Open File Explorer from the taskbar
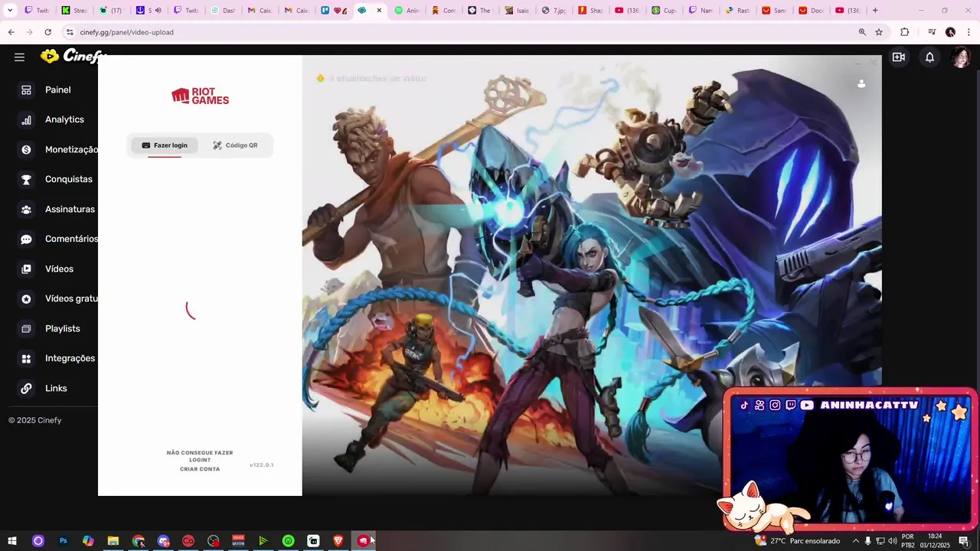Viewport: 980px width, 551px height. [113, 541]
